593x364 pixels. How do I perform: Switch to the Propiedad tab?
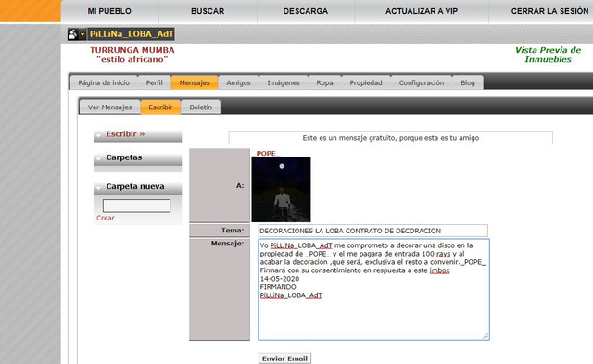366,82
